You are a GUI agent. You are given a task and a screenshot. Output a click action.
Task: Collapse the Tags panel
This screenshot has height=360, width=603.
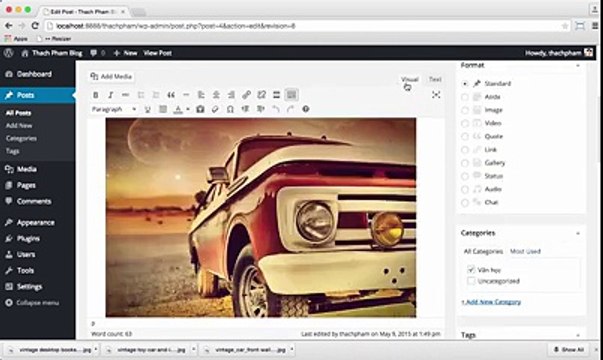coord(578,335)
